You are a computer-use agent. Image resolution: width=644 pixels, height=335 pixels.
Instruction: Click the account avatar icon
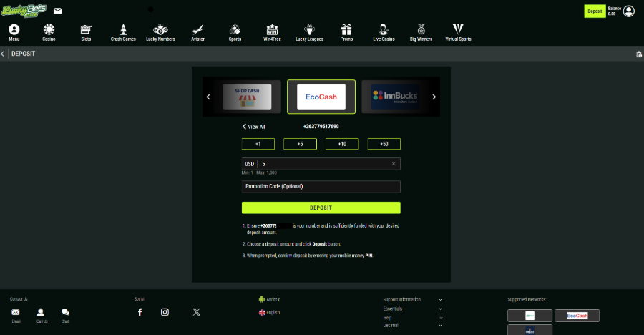click(628, 11)
